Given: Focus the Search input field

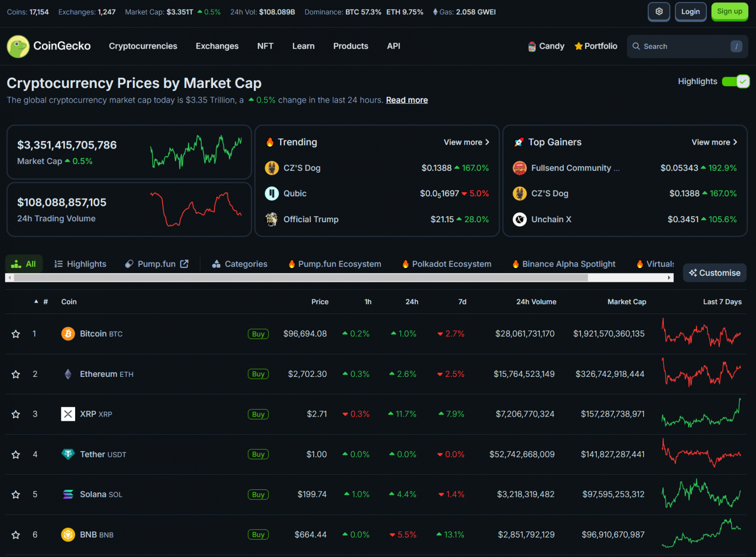Looking at the screenshot, I should 684,46.
